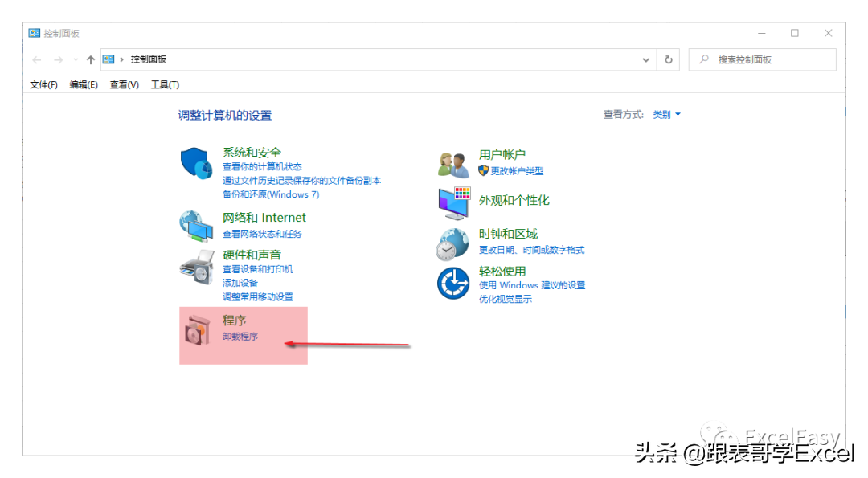
Task: Open the 文件(F) menu
Action: pos(43,84)
